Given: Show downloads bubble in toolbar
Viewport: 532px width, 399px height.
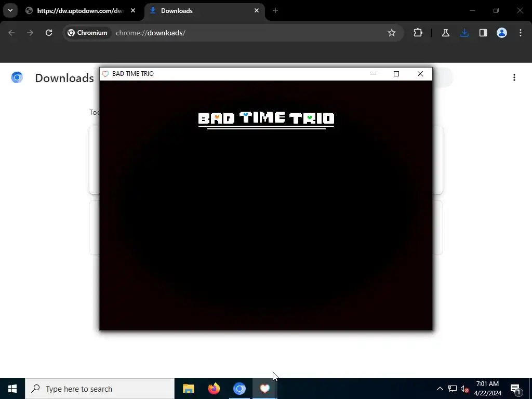Looking at the screenshot, I should (464, 33).
